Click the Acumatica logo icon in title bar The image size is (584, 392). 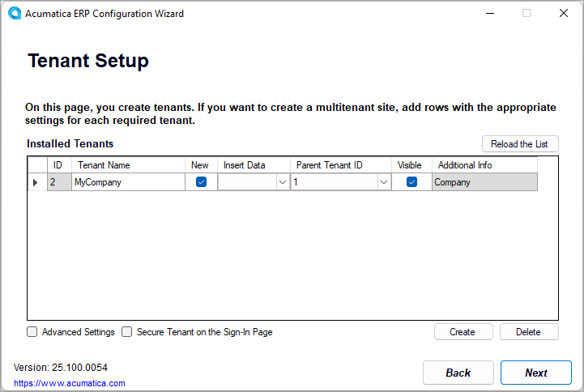click(x=15, y=13)
